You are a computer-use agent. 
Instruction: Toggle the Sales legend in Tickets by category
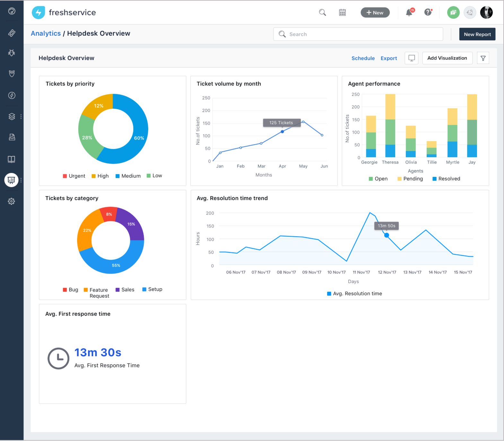pos(125,290)
